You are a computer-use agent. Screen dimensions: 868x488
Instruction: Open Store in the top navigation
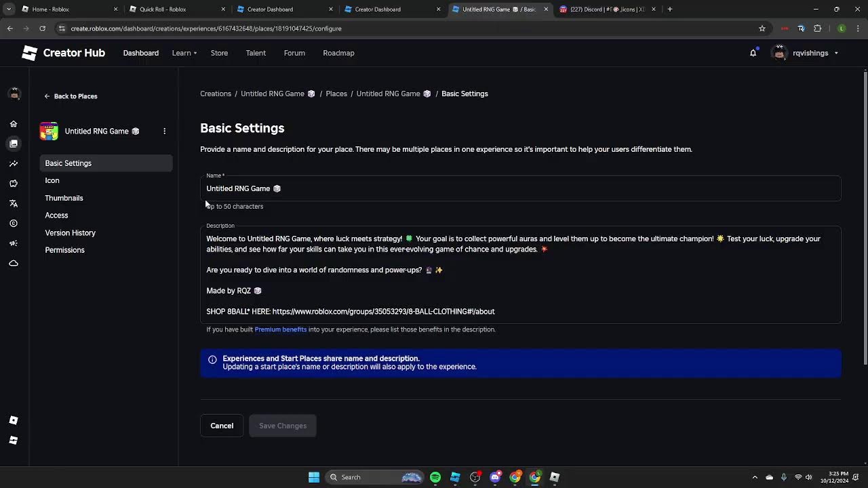pos(219,53)
